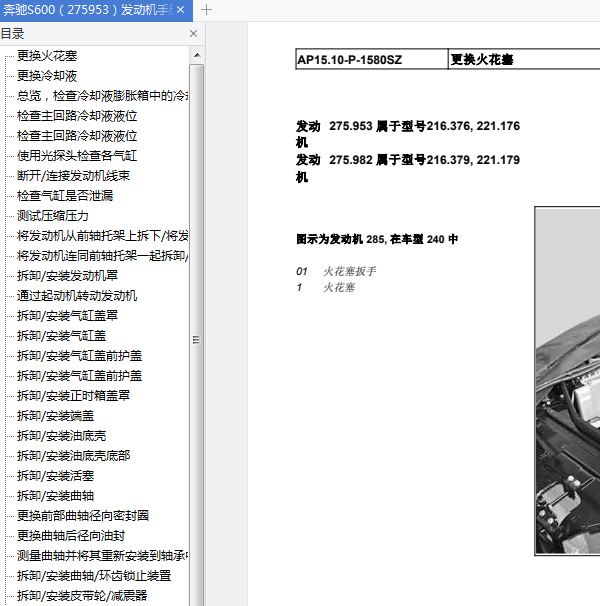This screenshot has width=600, height=606.
Task: Go to 使用光探头检查各气缸
Action: pos(77,156)
